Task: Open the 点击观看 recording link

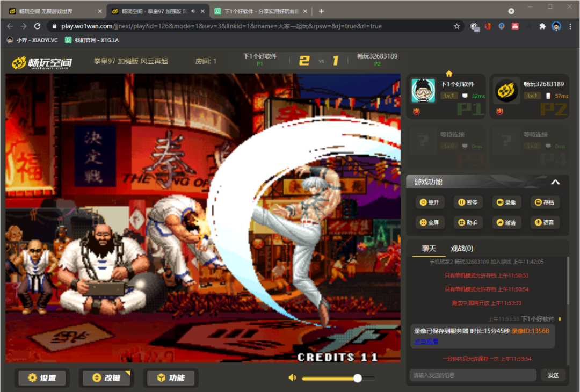Action: pos(426,341)
